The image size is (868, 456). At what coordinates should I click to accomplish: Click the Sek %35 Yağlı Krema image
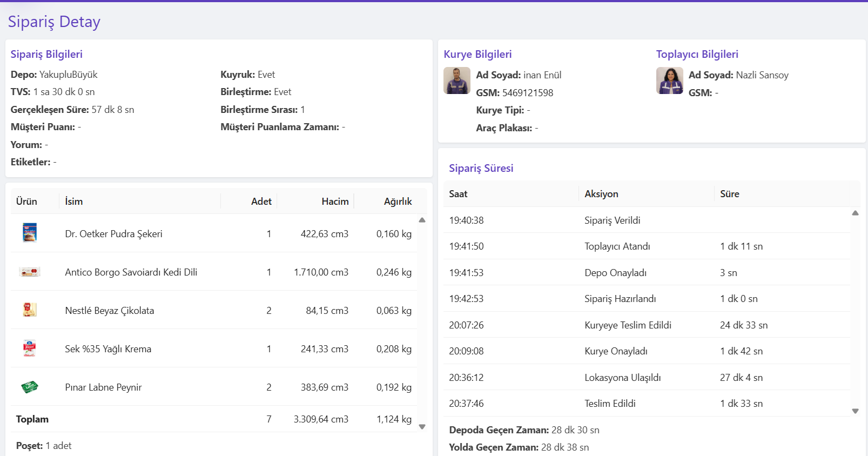pos(30,348)
